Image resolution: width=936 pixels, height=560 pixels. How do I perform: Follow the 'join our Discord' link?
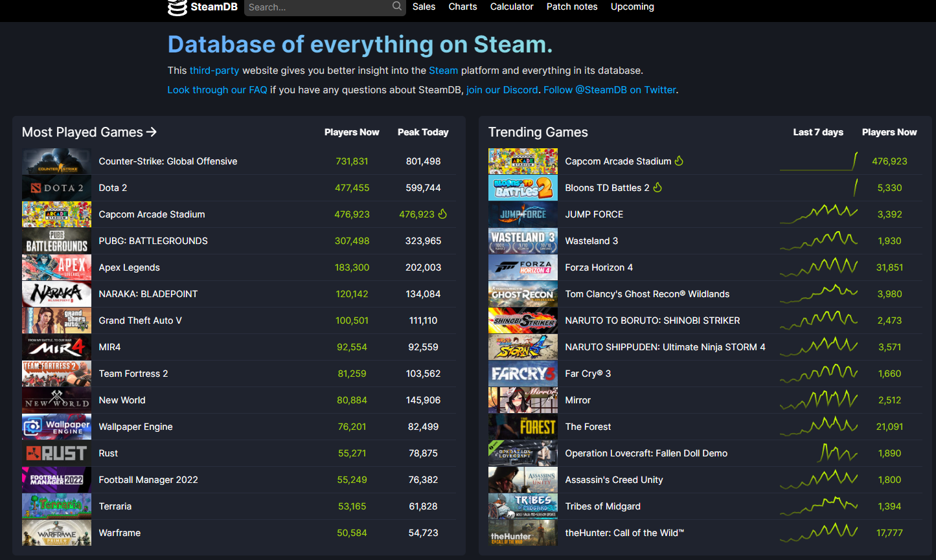(502, 90)
